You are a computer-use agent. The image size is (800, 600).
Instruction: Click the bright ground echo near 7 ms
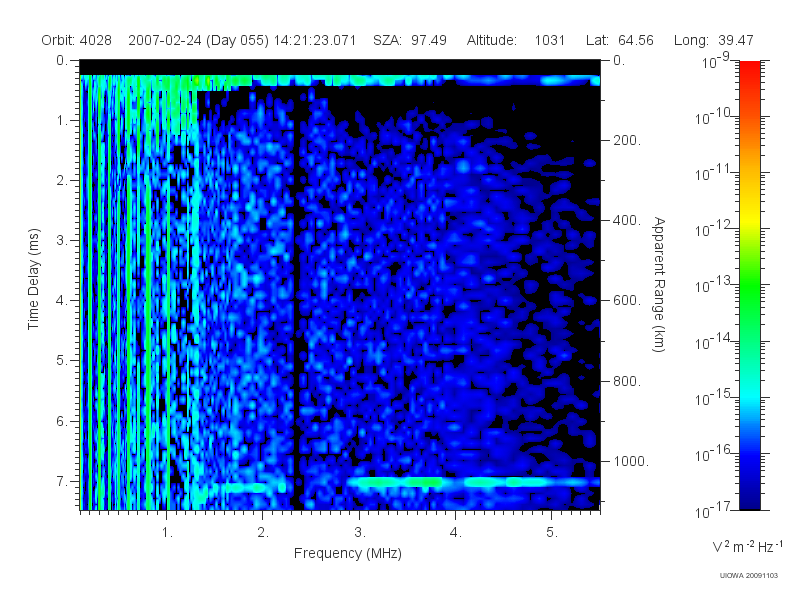tap(472, 482)
